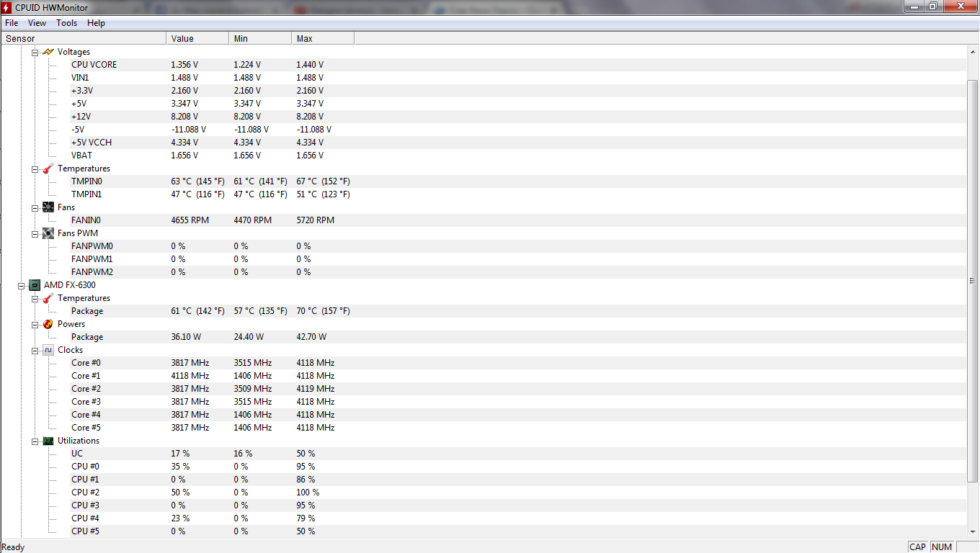Click the CAP indicator in status bar
The height and width of the screenshot is (553, 980).
(917, 547)
